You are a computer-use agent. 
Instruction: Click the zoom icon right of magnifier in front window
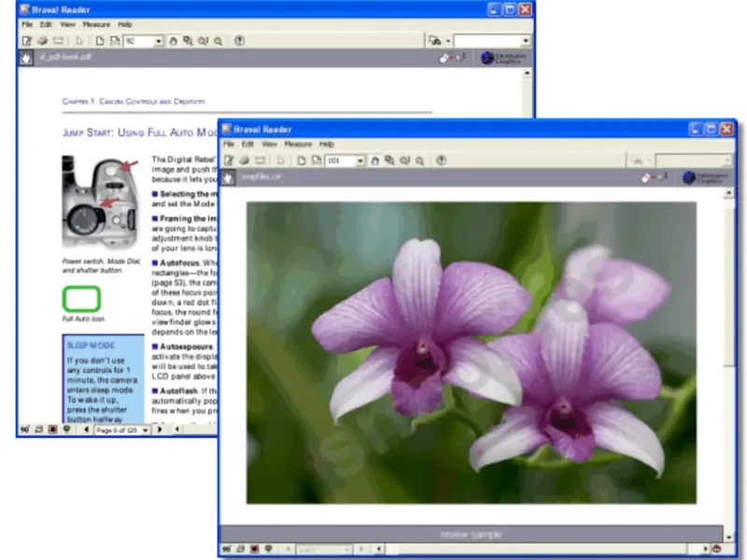click(419, 161)
